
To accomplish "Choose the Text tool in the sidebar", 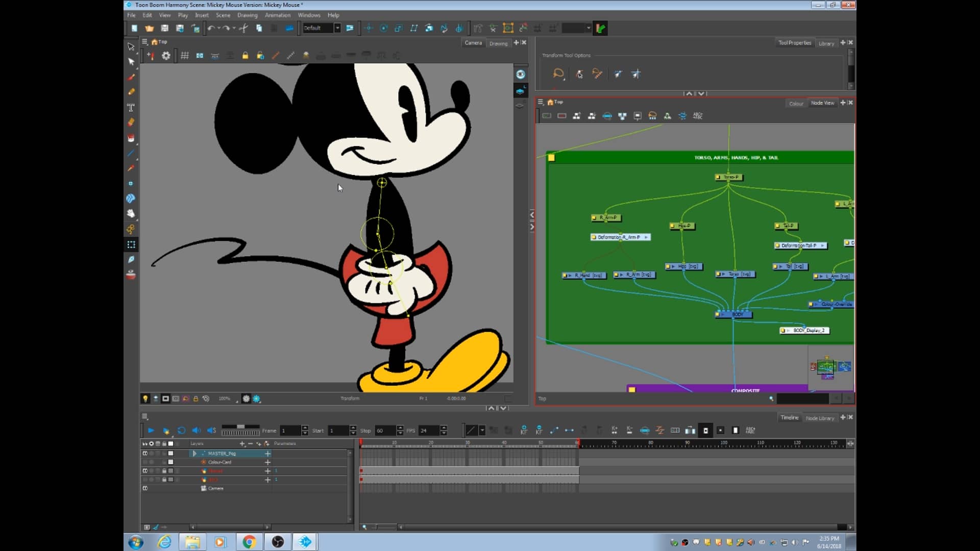I will [131, 107].
